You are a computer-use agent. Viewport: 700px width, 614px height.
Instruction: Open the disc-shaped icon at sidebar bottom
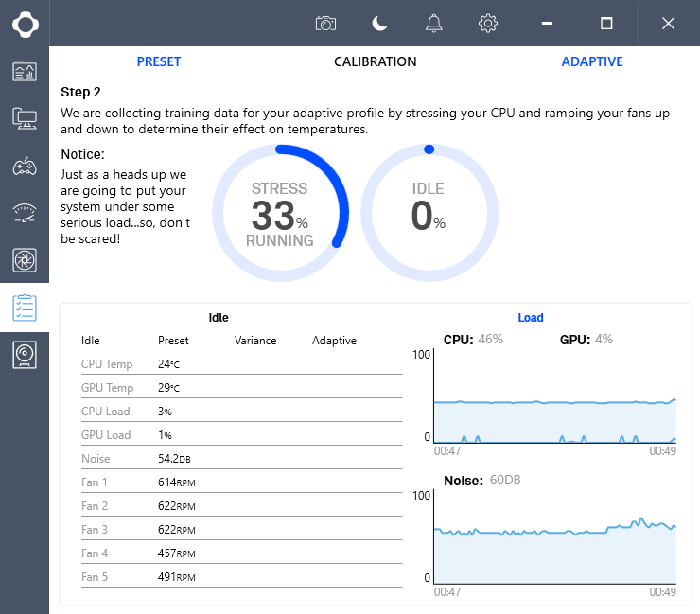[25, 355]
